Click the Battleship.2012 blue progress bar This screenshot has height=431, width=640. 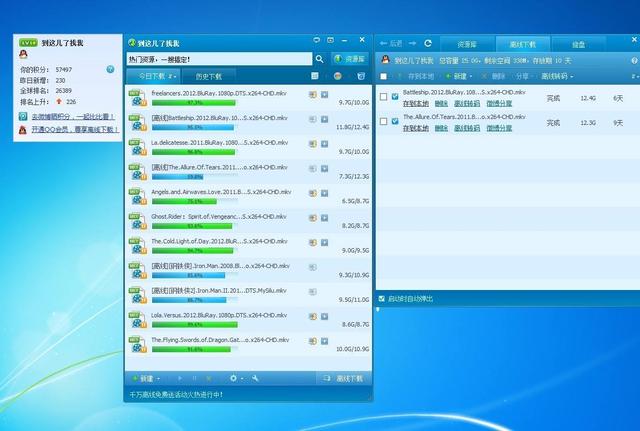point(195,127)
